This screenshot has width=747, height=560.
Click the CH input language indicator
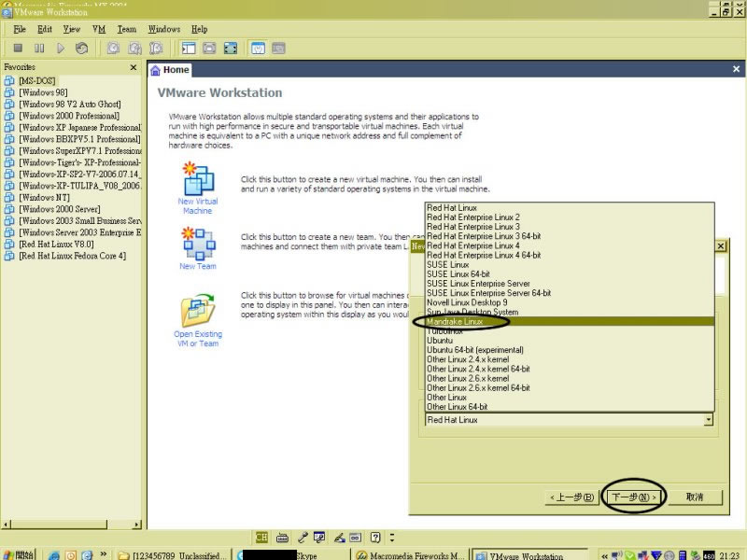point(261,538)
